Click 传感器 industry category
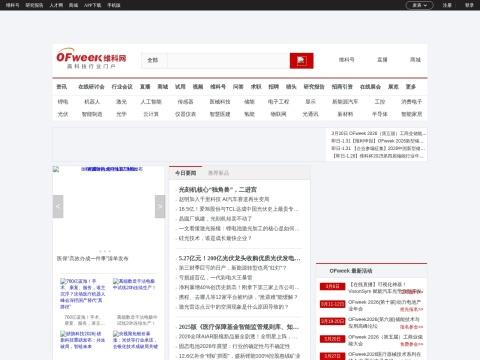The image size is (480, 360). point(185,102)
